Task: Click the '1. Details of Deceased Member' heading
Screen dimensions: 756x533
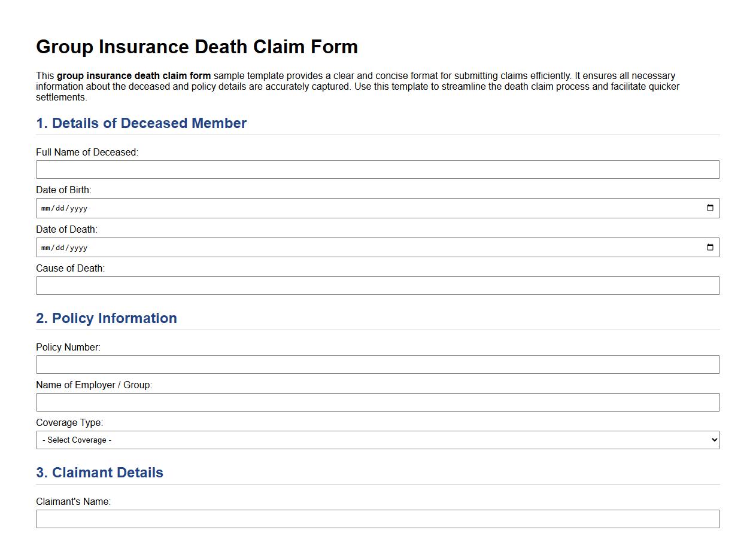Action: pyautogui.click(x=141, y=124)
